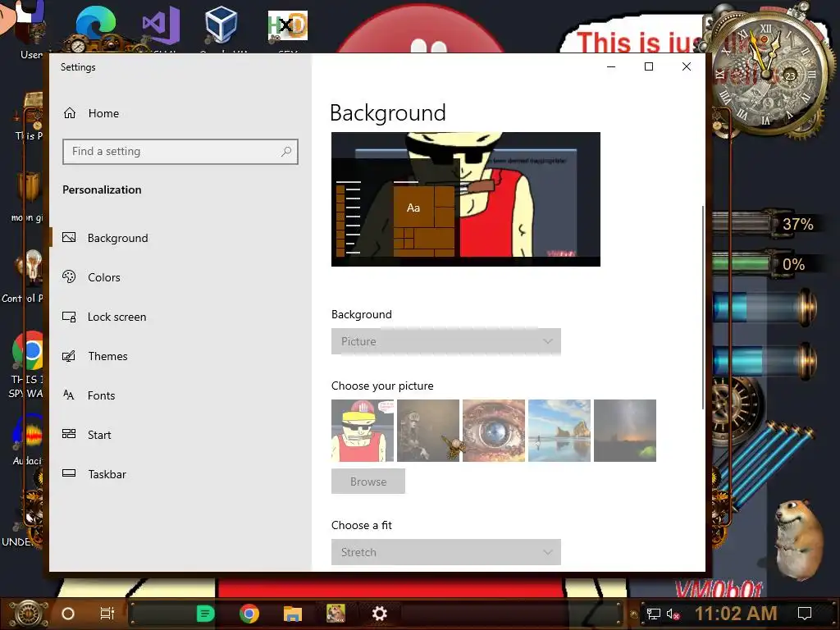
Task: Open Visual Studio desktop icon
Action: [x=161, y=25]
